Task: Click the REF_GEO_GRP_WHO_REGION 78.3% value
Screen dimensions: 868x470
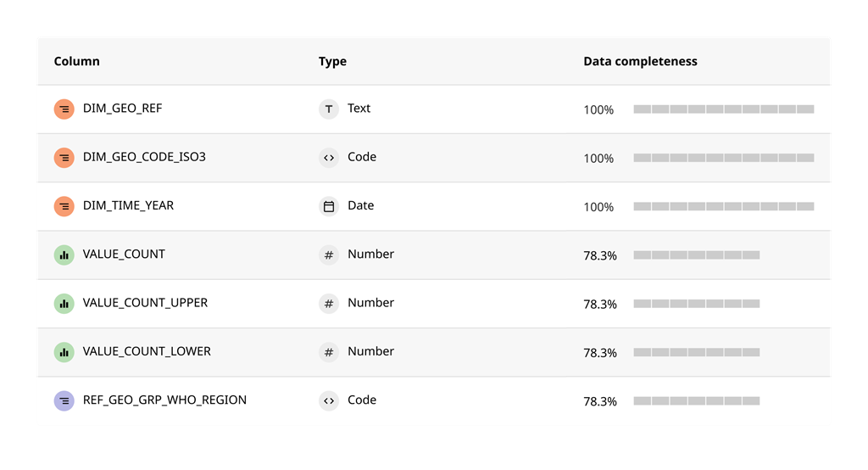Action: pyautogui.click(x=600, y=401)
